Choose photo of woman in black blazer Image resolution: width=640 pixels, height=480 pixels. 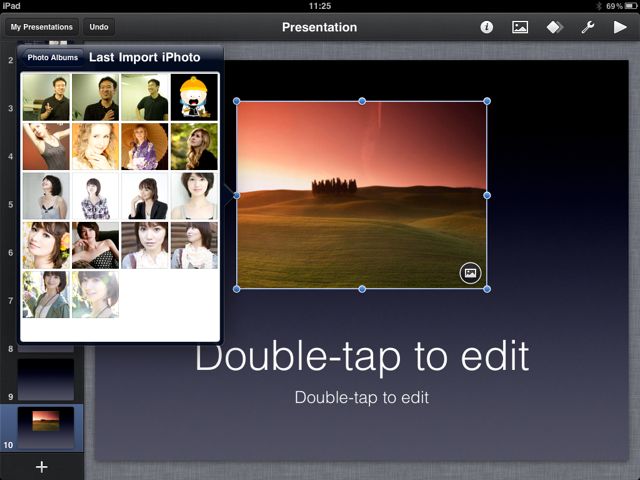tap(145, 196)
